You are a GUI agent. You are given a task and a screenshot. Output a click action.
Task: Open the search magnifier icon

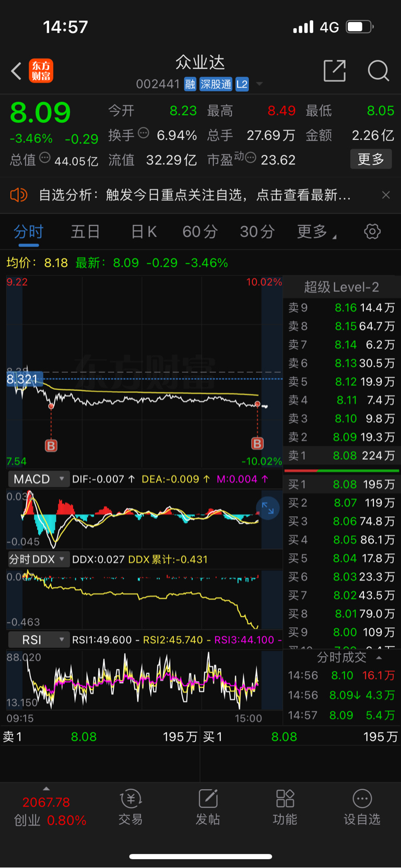pyautogui.click(x=378, y=71)
